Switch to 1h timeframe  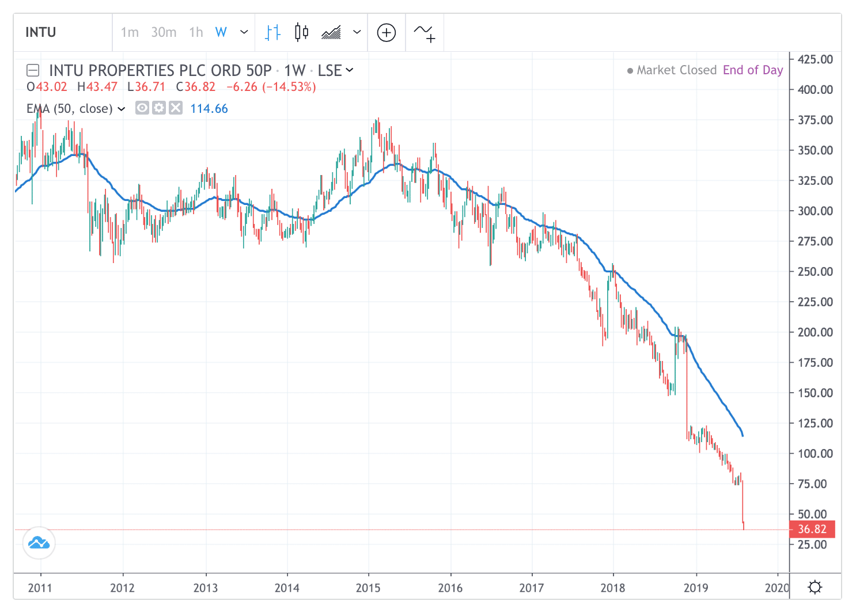click(x=196, y=32)
